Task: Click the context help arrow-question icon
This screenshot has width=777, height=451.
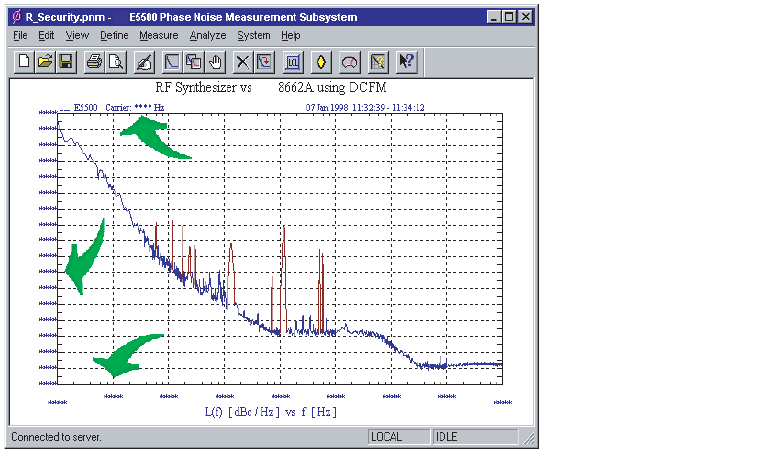Action: coord(406,62)
